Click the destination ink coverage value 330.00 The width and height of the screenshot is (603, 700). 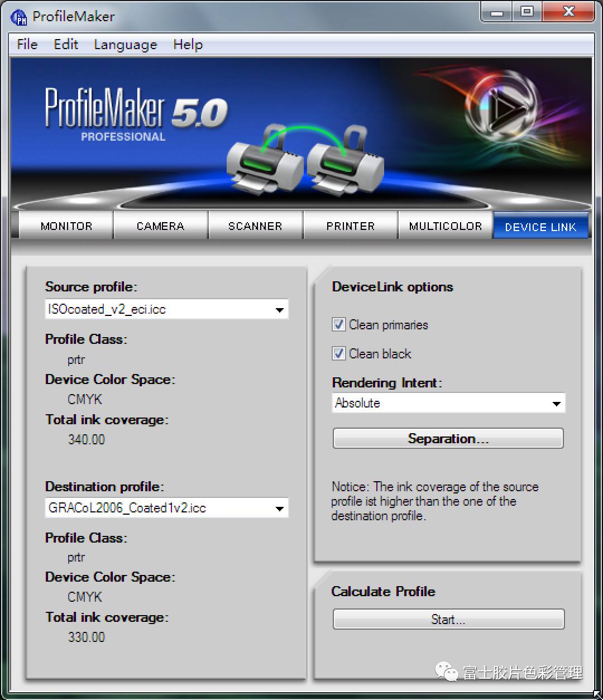[87, 637]
